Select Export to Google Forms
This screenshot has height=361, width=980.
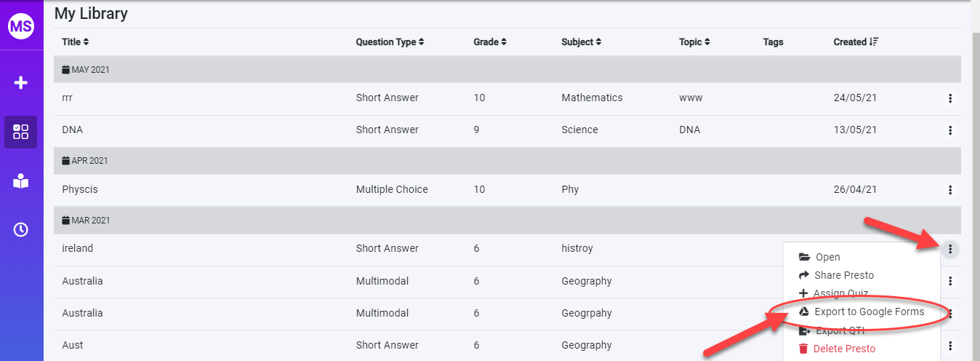(x=869, y=312)
